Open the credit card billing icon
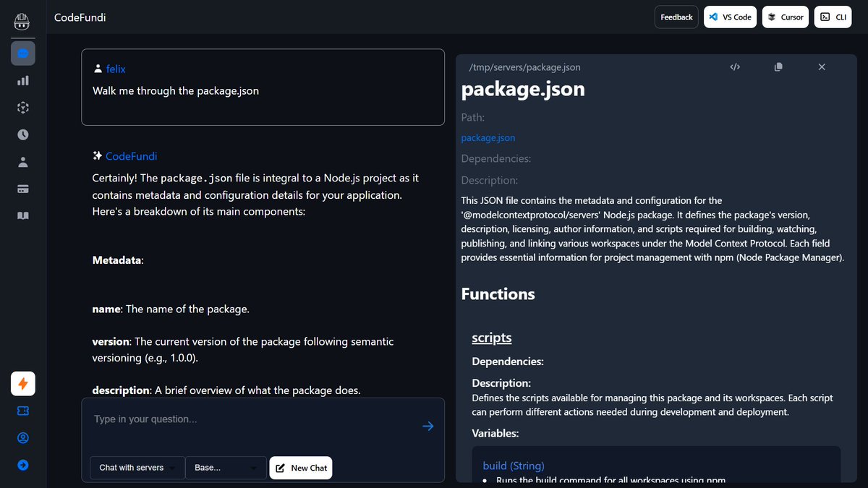The width and height of the screenshot is (868, 488). tap(23, 189)
